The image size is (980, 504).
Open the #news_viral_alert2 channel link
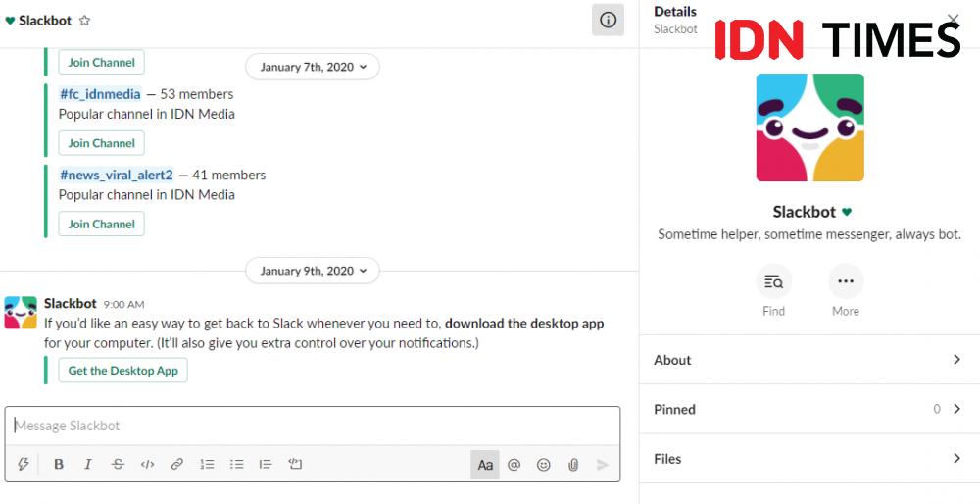pos(117,176)
